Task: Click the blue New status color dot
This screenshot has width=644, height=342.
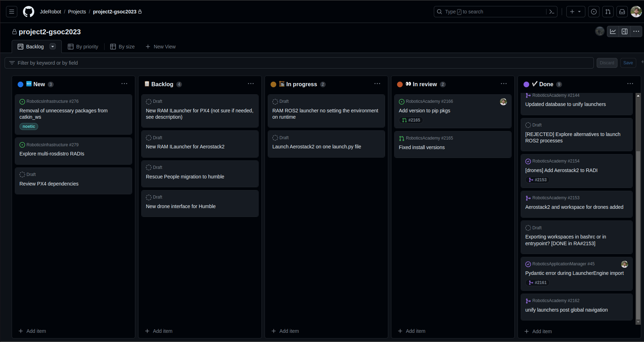Action: pos(20,84)
